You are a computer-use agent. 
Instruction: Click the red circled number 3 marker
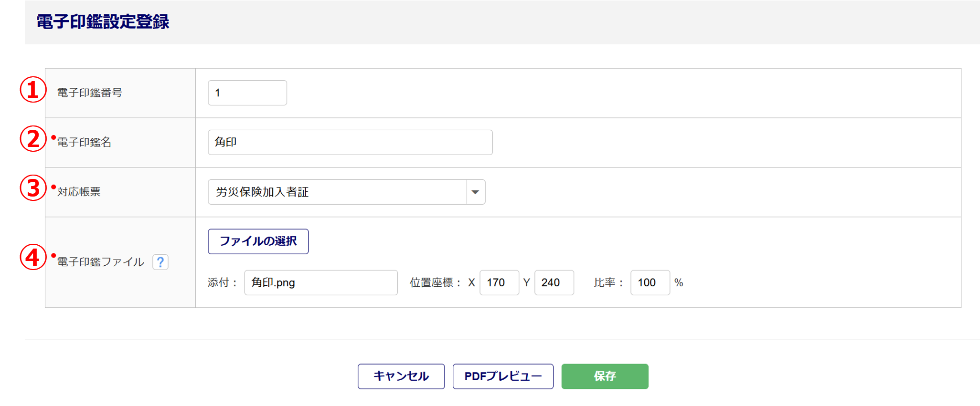[32, 188]
